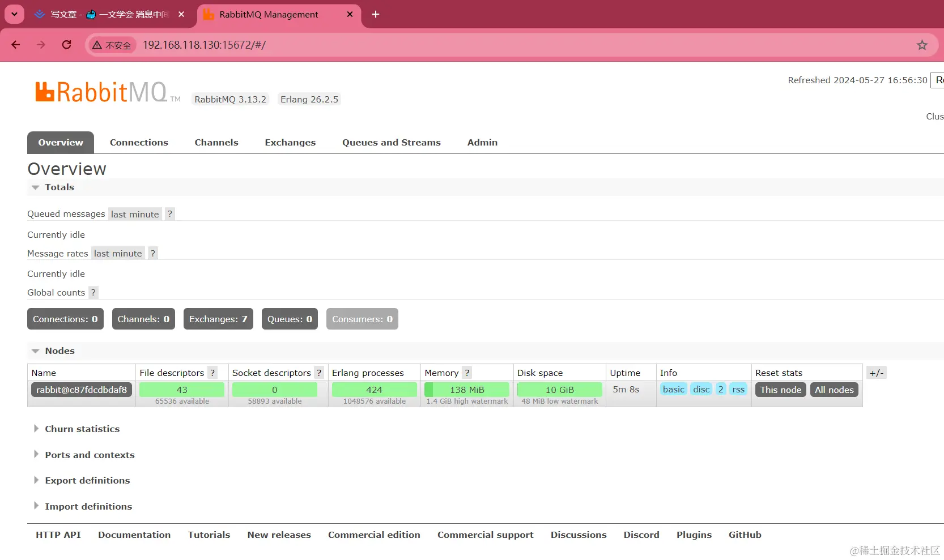Click the Socket descriptors 0 bar
The image size is (944, 560).
(x=275, y=390)
